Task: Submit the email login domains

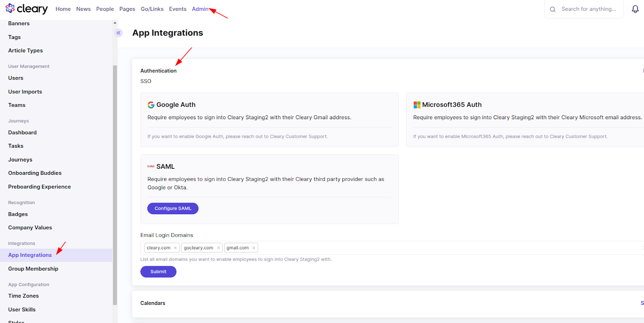Action: click(158, 272)
